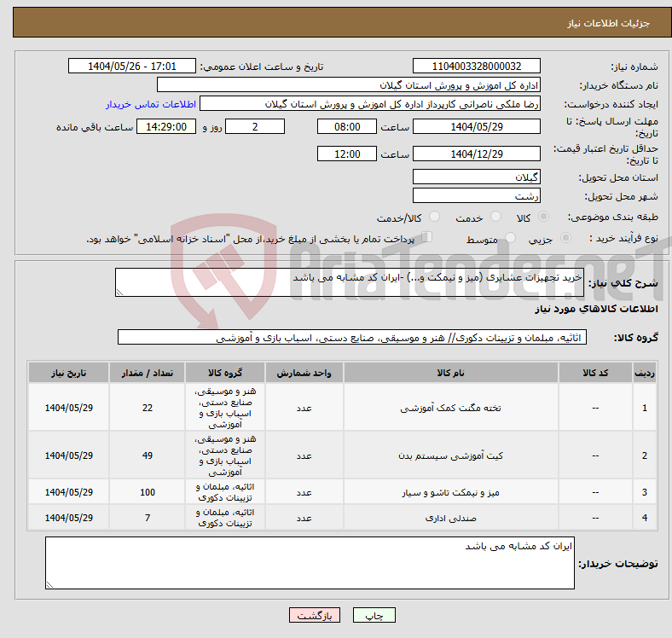
Task: Click the ردیف column header
Action: (644, 373)
